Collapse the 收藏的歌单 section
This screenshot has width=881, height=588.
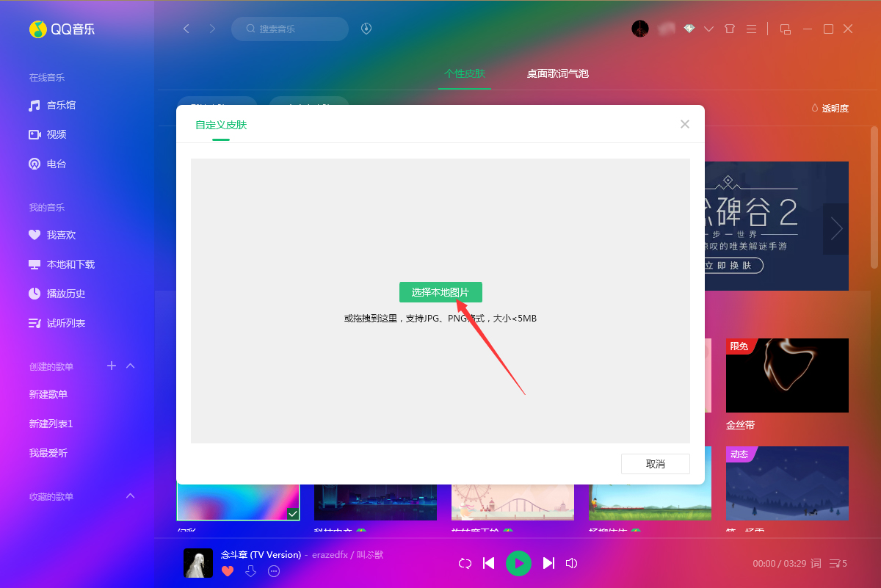(x=130, y=496)
